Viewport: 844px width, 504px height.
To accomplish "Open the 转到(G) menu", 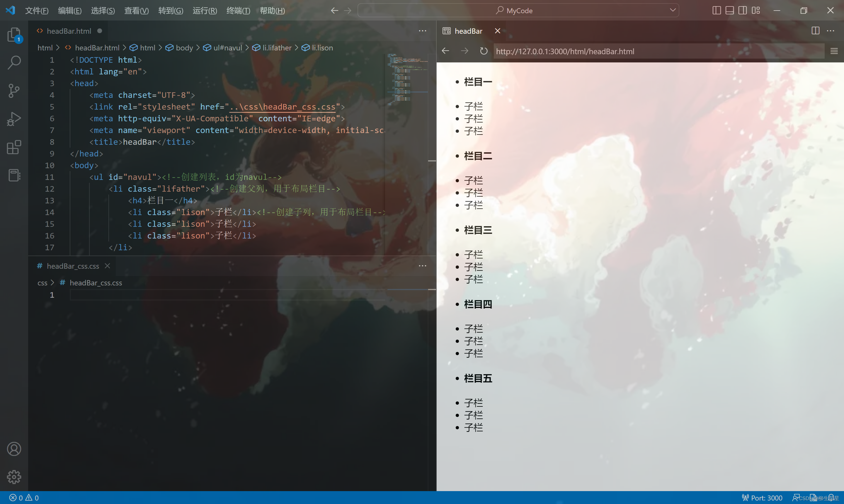I will (171, 11).
